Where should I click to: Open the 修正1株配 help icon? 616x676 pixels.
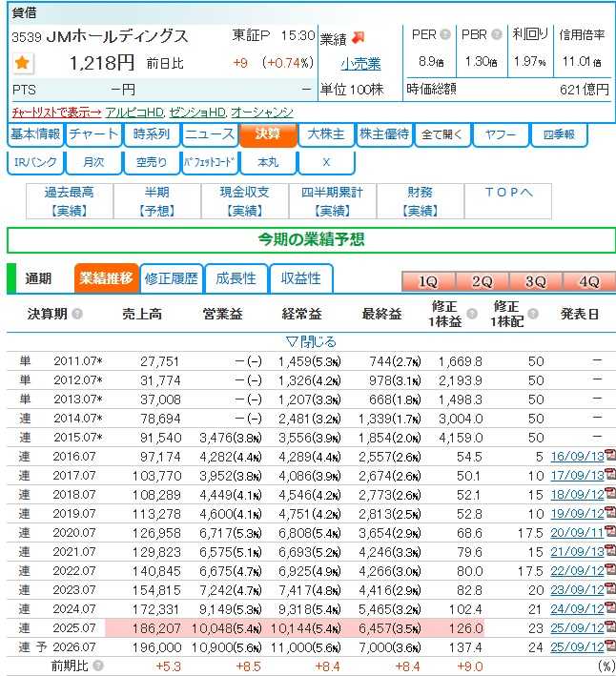point(533,314)
